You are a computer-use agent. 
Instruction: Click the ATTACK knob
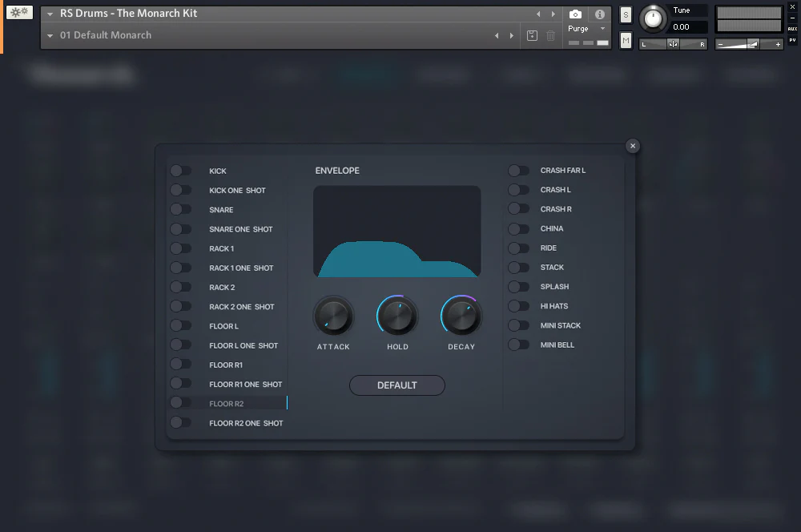333,316
